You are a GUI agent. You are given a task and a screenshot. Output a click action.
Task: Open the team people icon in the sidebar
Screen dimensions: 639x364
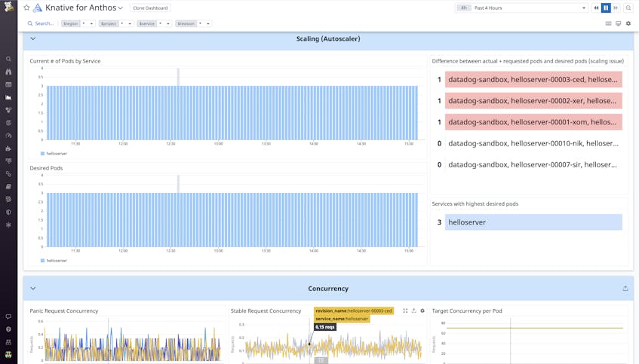[x=8, y=342]
